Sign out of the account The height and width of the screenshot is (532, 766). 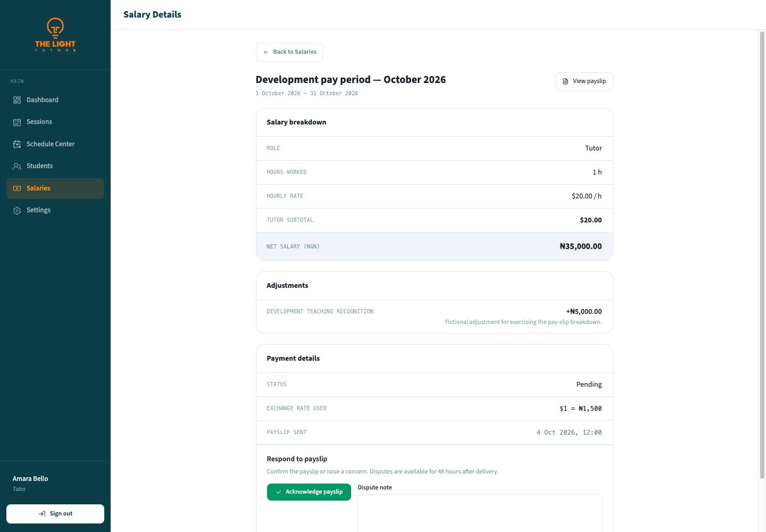click(55, 514)
